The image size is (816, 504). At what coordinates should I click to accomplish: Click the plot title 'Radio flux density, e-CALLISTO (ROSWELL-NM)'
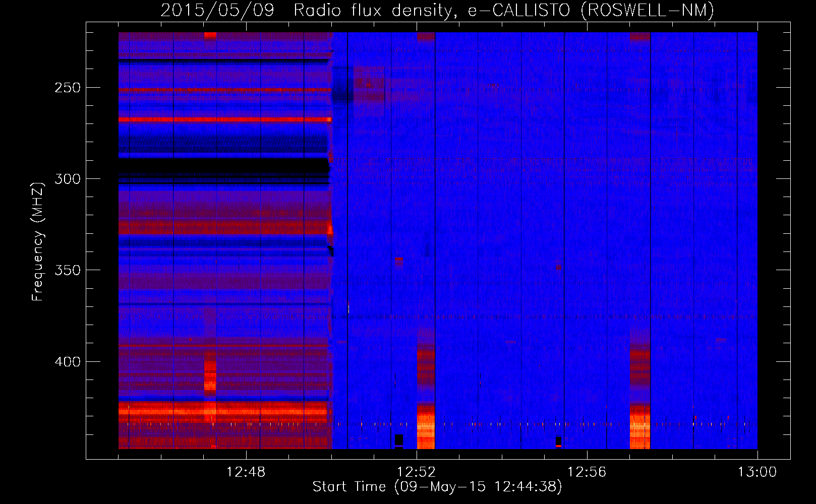[x=504, y=10]
